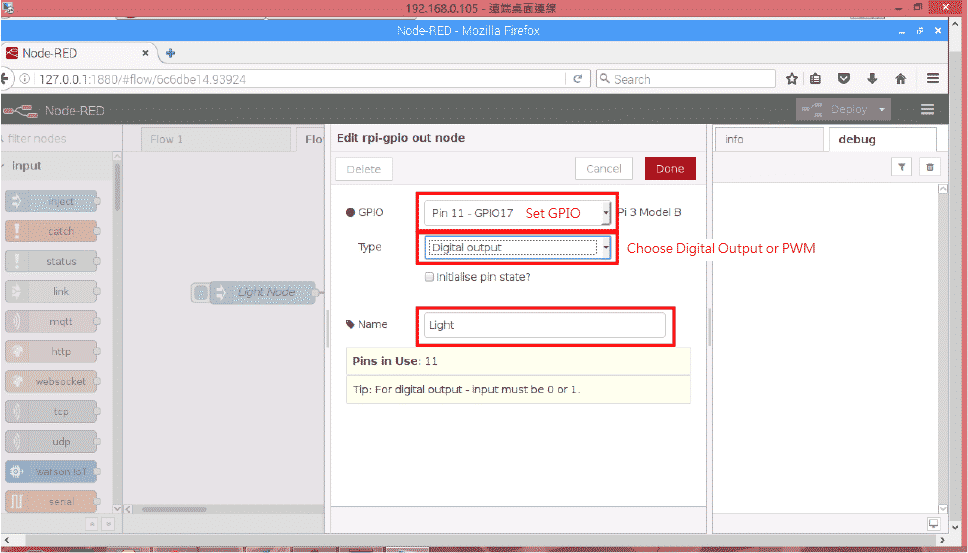The image size is (968, 553).
Task: Click the Light Node on canvas
Action: (x=262, y=293)
